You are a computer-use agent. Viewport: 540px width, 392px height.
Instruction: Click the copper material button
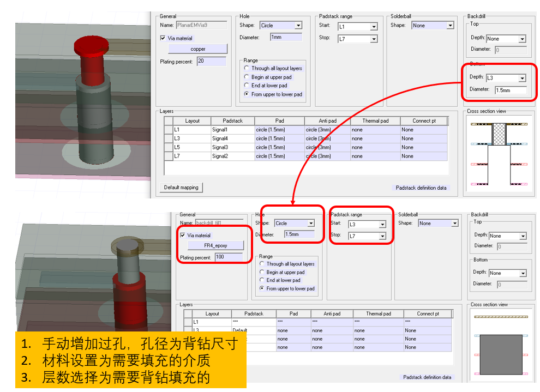[x=197, y=49]
